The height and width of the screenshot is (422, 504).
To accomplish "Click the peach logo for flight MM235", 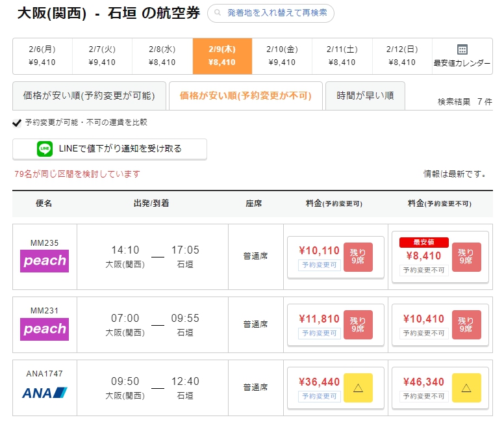I will pos(44,261).
